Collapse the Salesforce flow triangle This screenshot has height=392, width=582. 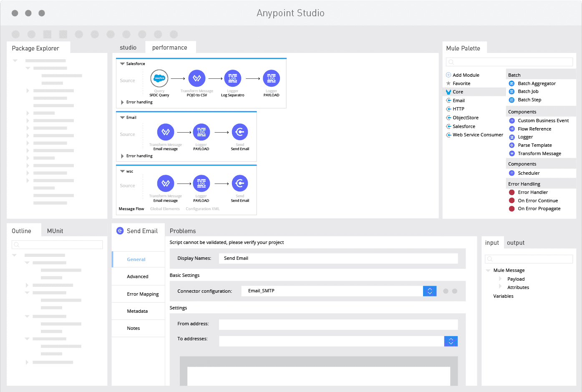pos(122,64)
